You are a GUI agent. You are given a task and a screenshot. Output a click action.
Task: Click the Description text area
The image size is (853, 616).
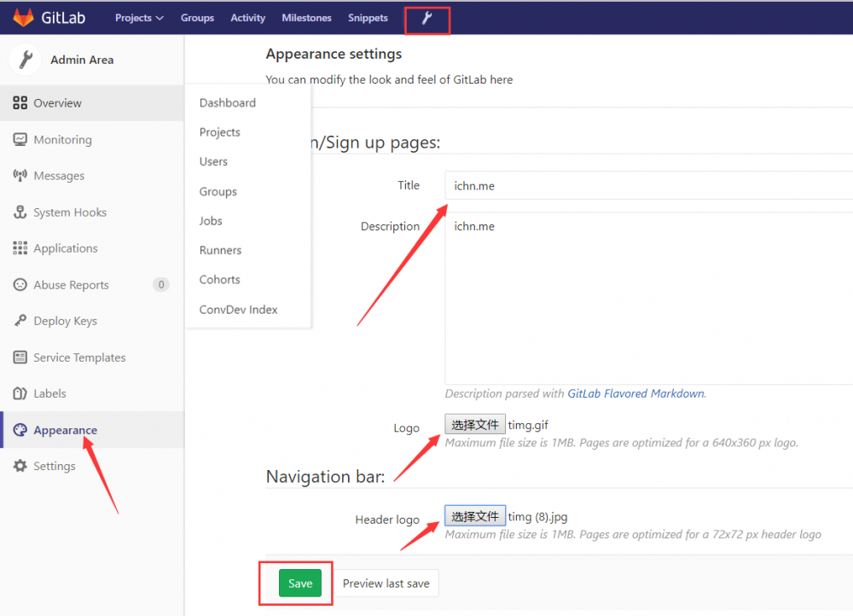pos(648,299)
